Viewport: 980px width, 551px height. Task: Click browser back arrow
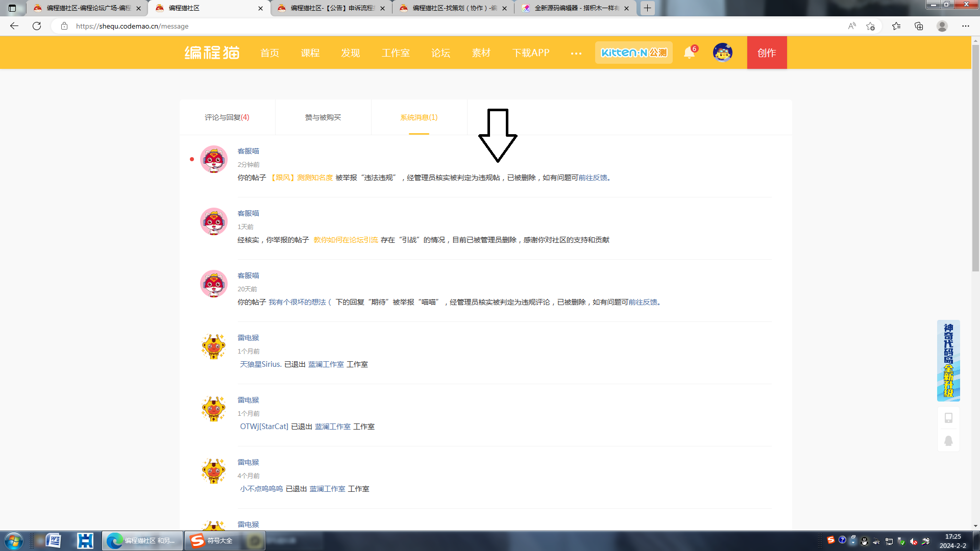14,26
